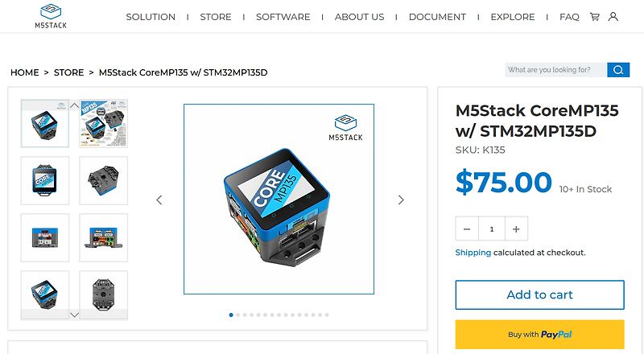The width and height of the screenshot is (644, 354).
Task: Click the M5Stack logo in header
Action: 51,16
